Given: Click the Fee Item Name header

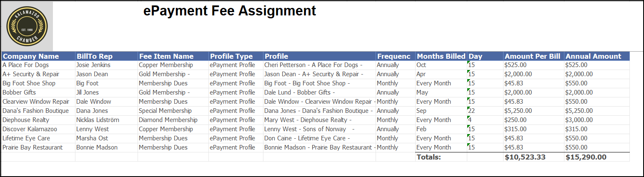Looking at the screenshot, I should coord(166,56).
